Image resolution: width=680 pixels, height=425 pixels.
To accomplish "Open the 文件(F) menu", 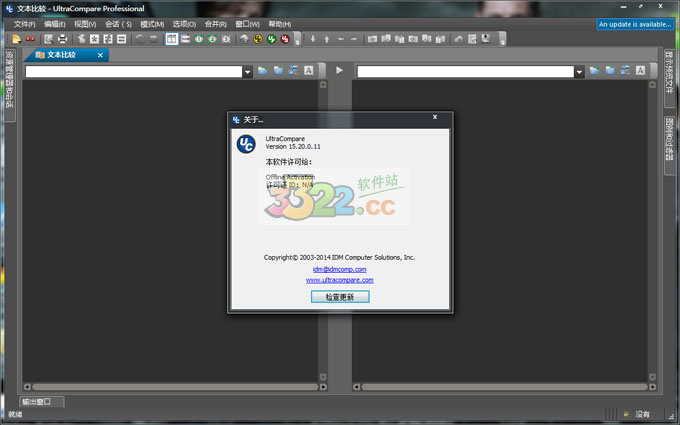I will point(24,24).
